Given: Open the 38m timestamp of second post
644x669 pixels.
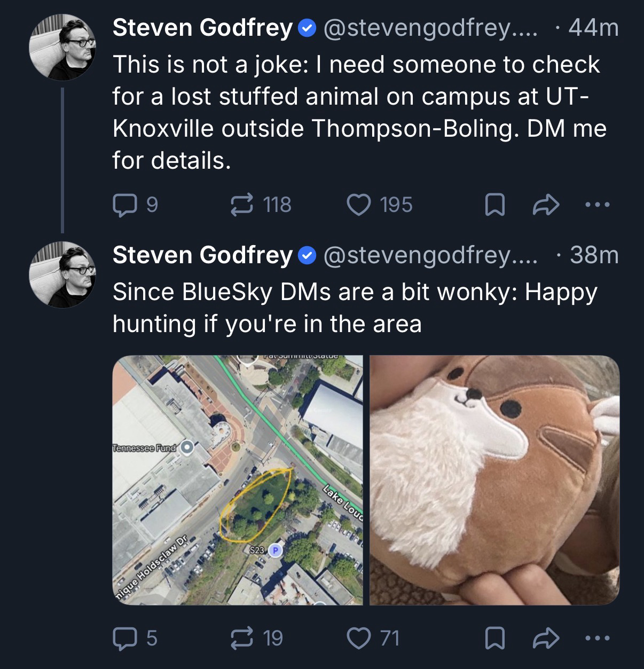Looking at the screenshot, I should (x=593, y=255).
